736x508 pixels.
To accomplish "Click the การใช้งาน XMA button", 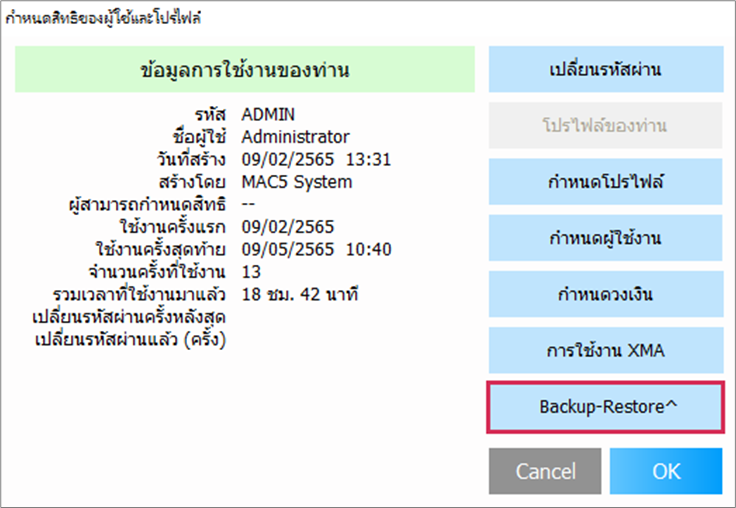I will coord(606,350).
